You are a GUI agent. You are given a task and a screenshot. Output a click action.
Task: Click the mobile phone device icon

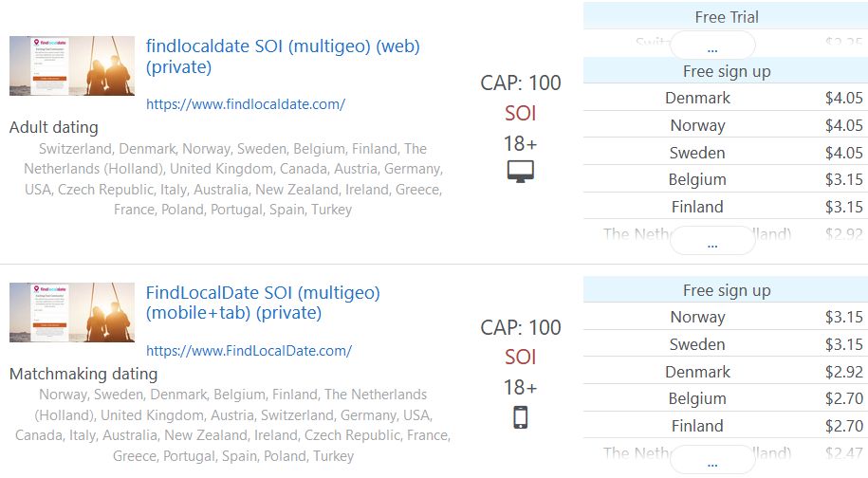coord(521,417)
